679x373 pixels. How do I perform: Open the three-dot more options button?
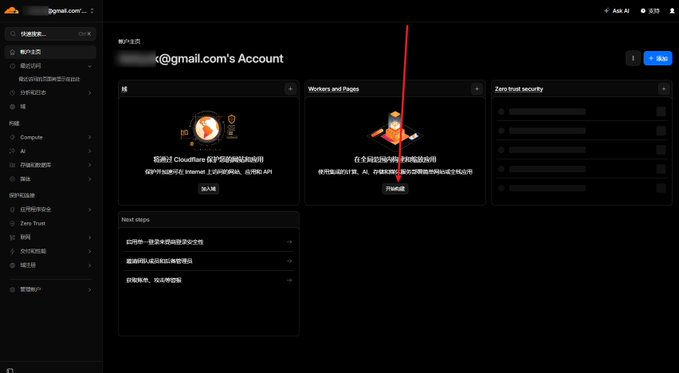(x=633, y=58)
